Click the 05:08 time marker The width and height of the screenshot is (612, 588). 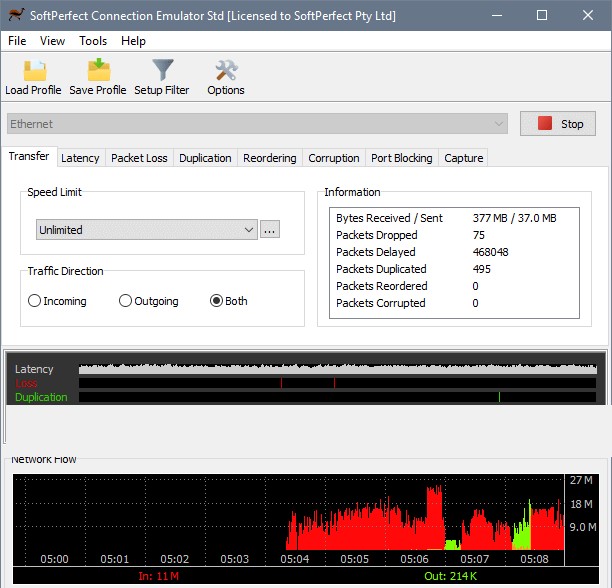(x=534, y=559)
